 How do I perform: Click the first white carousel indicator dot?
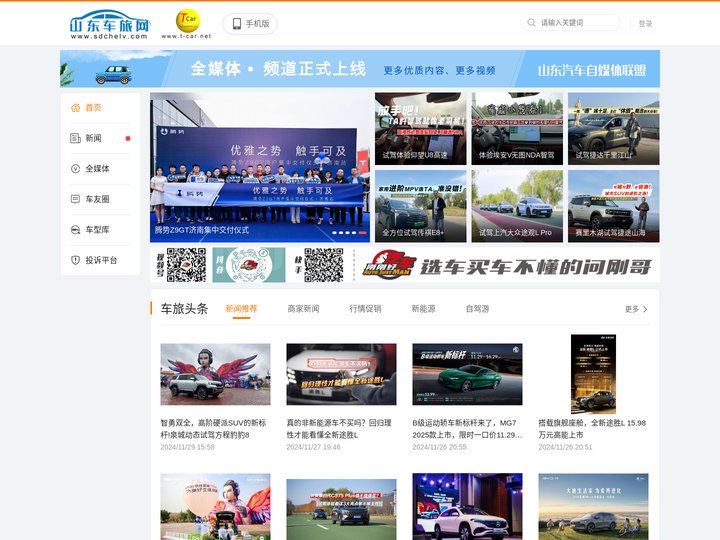coord(334,233)
